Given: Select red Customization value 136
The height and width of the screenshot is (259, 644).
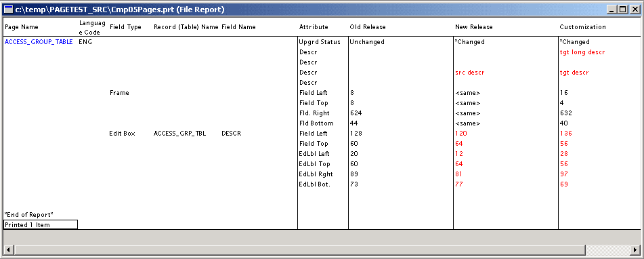Looking at the screenshot, I should click(565, 133).
